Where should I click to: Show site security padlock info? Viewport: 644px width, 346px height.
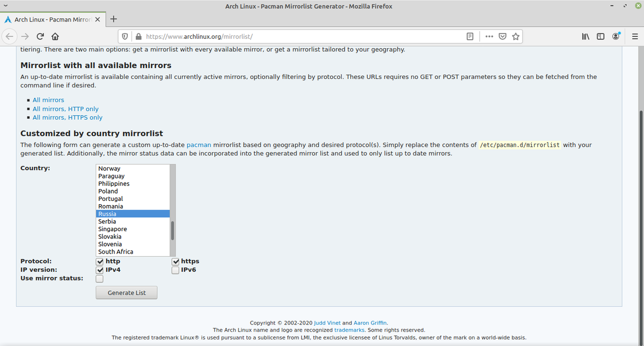138,37
